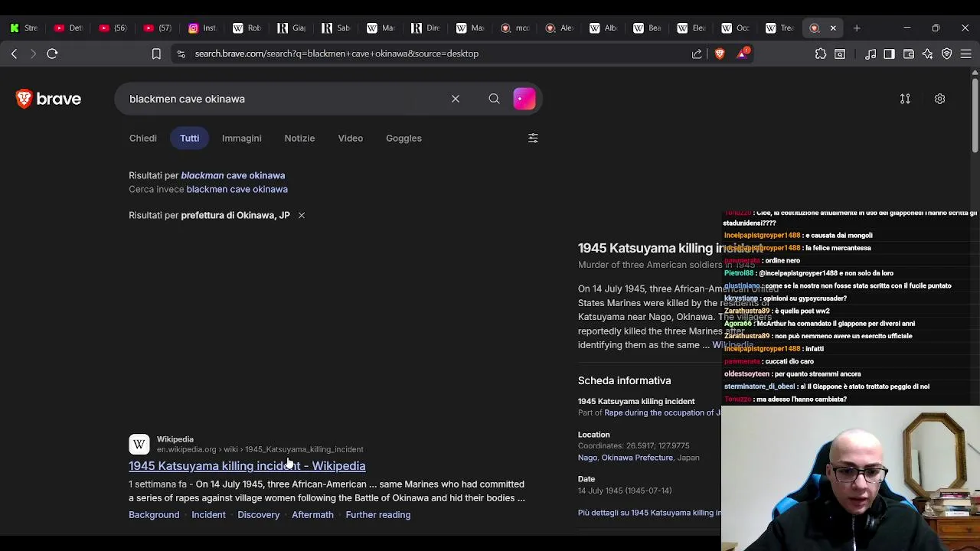The height and width of the screenshot is (551, 980).
Task: Open Brave Search settings gear
Action: point(939,99)
